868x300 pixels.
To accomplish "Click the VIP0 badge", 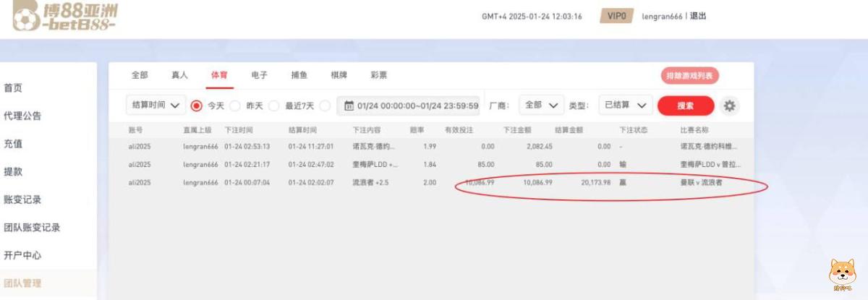I will 617,17.
